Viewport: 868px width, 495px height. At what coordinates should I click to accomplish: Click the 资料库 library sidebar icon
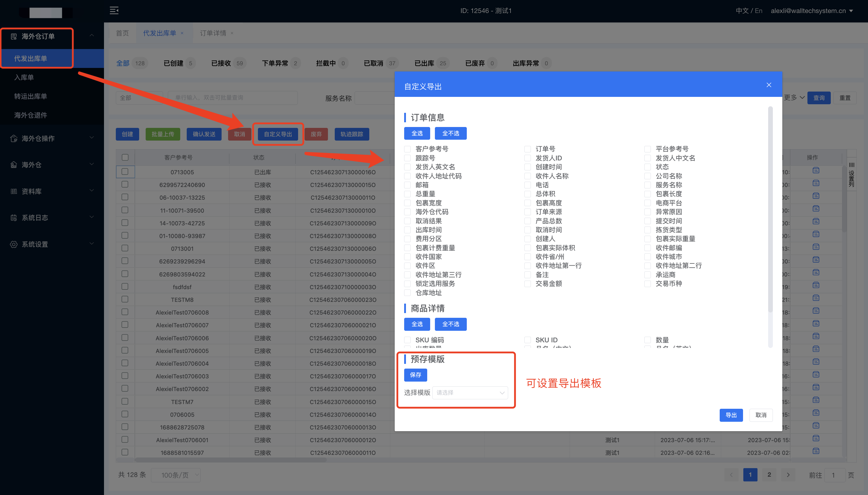(x=14, y=191)
